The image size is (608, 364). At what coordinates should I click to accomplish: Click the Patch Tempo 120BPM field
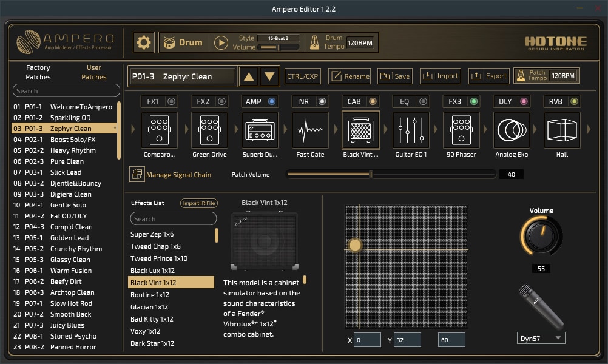click(563, 76)
